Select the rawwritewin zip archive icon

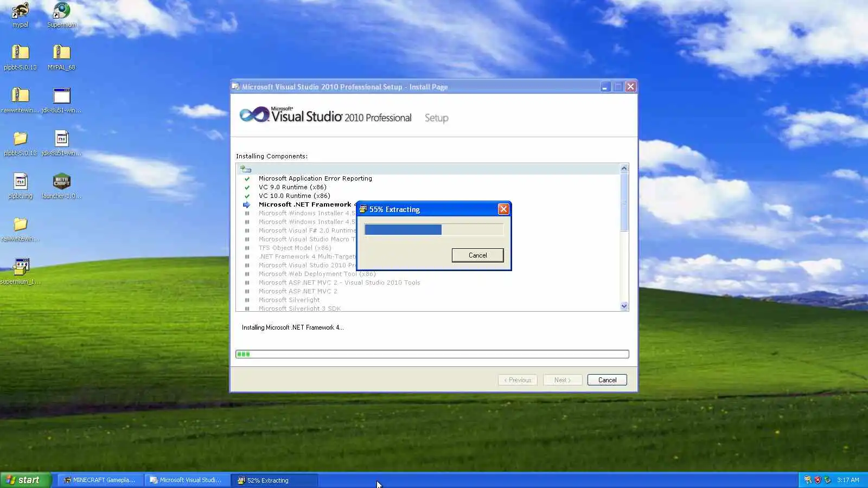coord(20,95)
